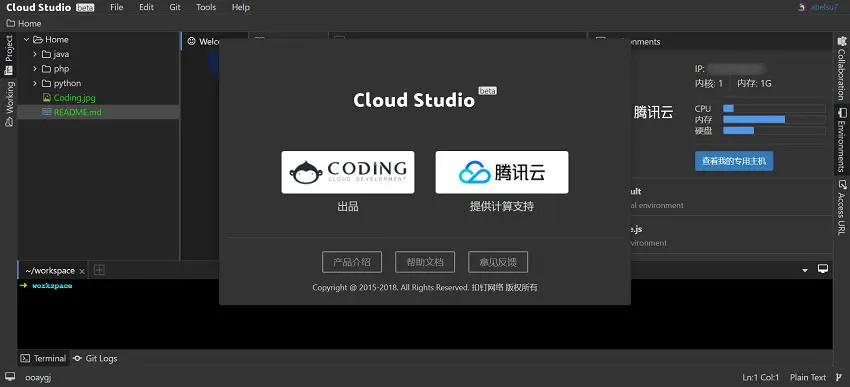The height and width of the screenshot is (387, 850).
Task: Select the java folder name
Action: coord(61,54)
